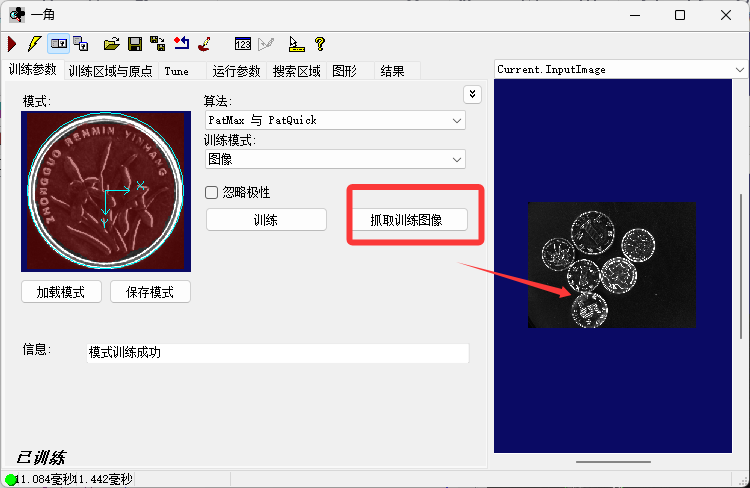Click the floppy disk save icon
This screenshot has width=750, height=488.
tap(135, 44)
